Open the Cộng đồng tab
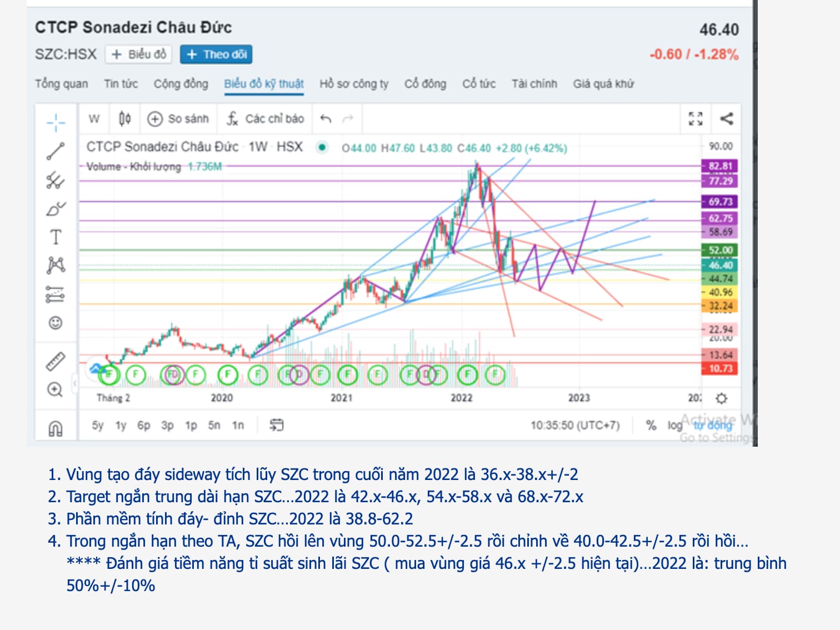 tap(181, 84)
